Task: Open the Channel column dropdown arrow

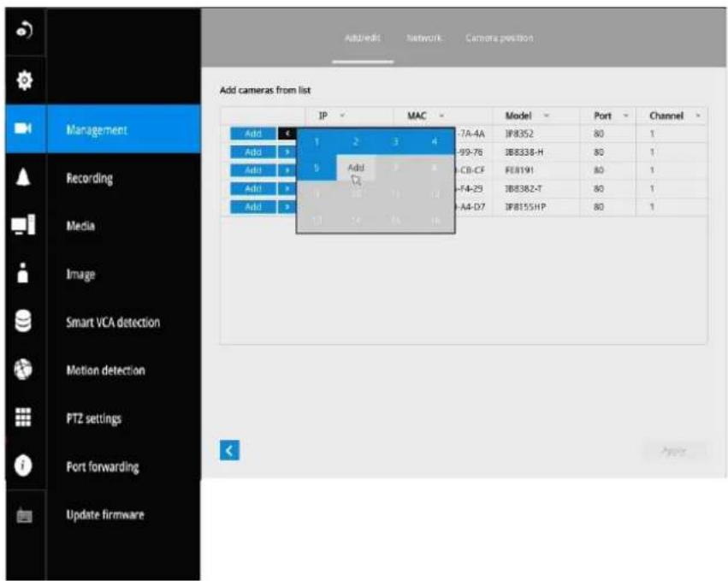Action: (x=698, y=116)
